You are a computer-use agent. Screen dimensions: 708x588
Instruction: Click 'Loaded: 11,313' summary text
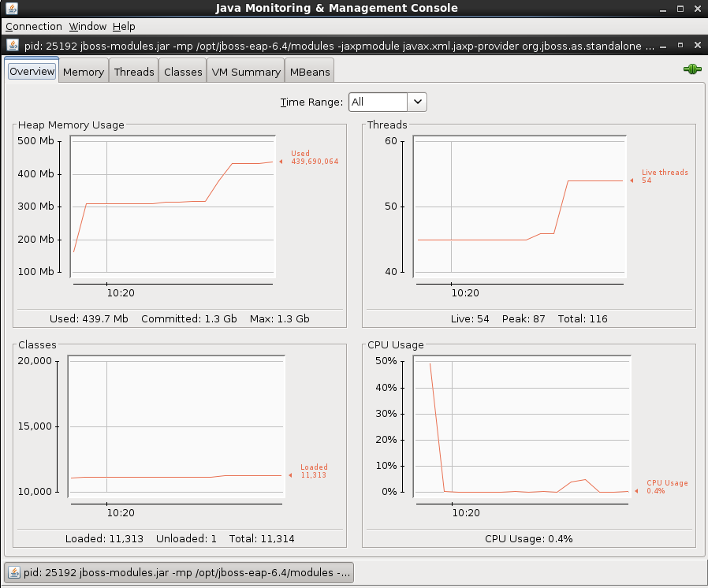(104, 539)
